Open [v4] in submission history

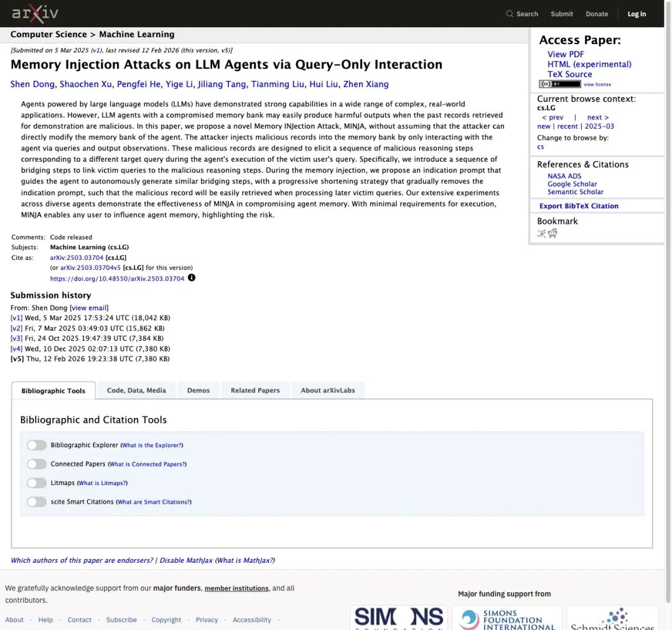click(16, 349)
